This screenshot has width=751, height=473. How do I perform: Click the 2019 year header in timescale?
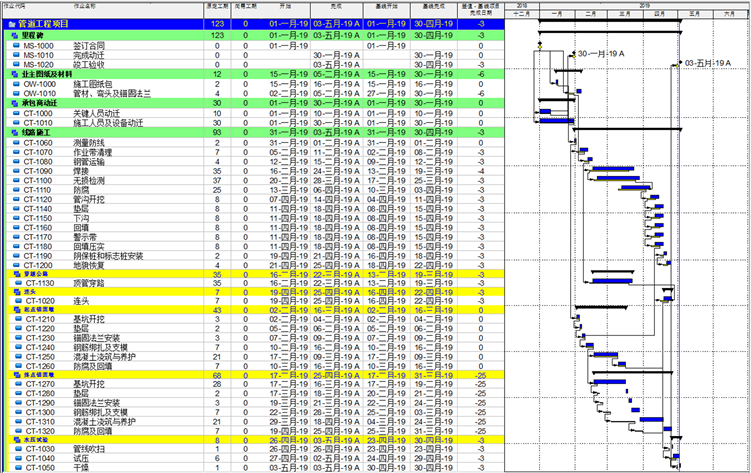coord(642,4)
